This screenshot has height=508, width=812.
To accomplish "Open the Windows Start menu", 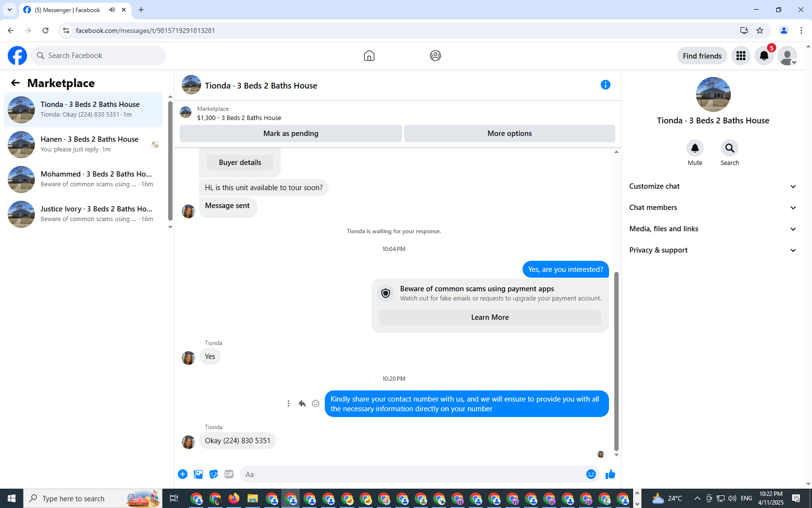I will click(x=12, y=498).
